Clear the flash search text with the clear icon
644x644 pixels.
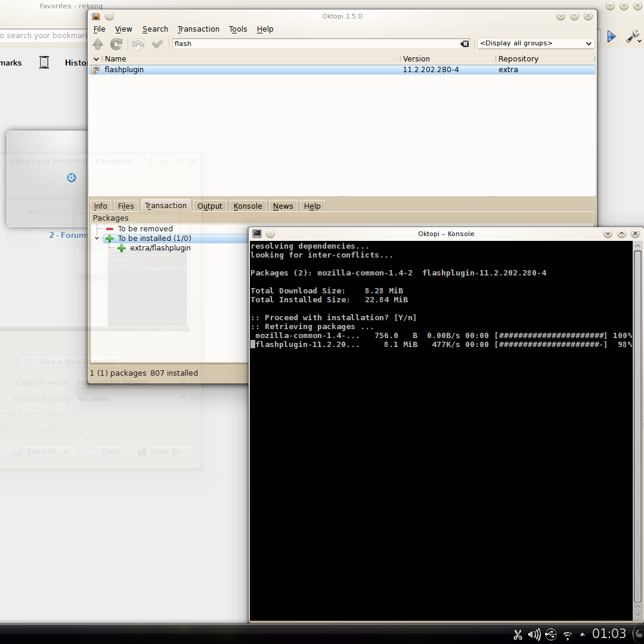[465, 44]
